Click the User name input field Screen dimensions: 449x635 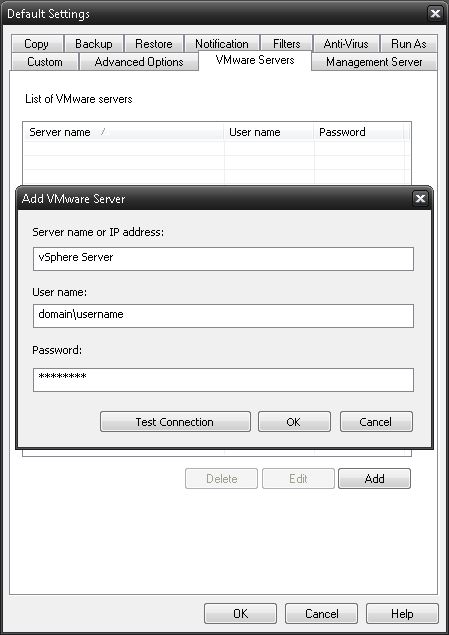coord(223,316)
